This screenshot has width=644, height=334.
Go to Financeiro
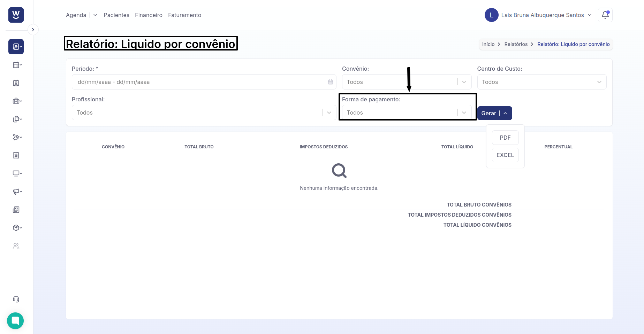(x=149, y=15)
